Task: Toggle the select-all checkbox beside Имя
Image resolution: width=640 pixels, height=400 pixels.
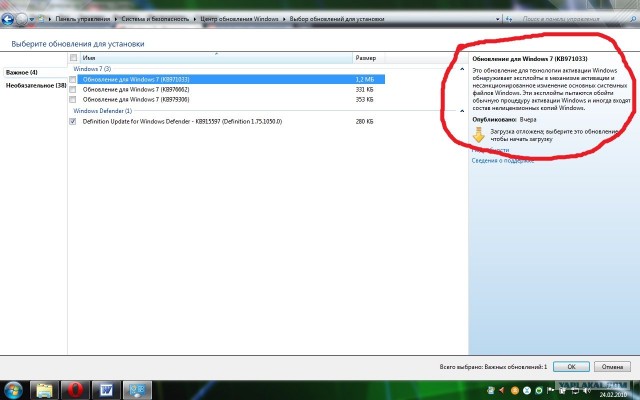Action: click(73, 58)
